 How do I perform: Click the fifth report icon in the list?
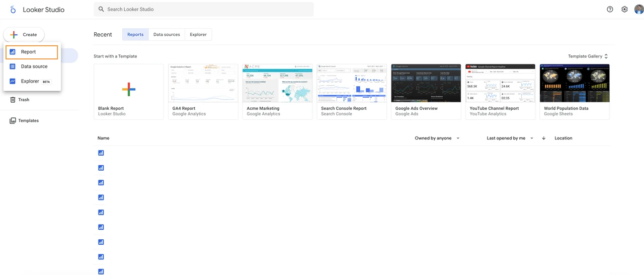pos(101,213)
